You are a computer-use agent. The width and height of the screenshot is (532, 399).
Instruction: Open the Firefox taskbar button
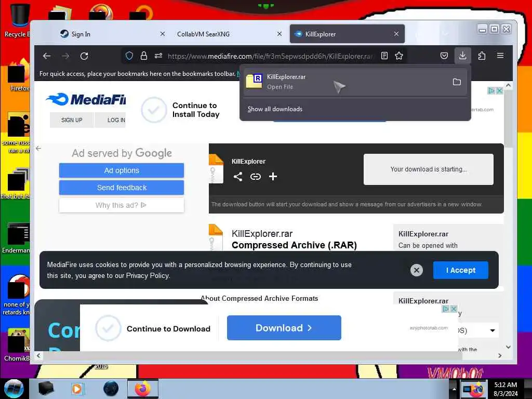[143, 389]
